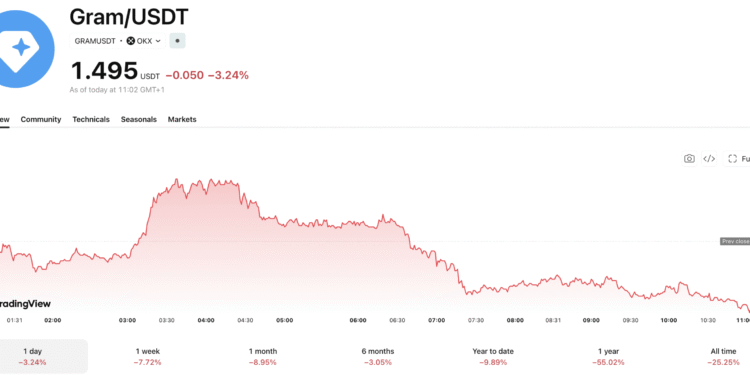Screen dimensions: 750x375
Task: Switch to the Technicals tab
Action: 91,120
